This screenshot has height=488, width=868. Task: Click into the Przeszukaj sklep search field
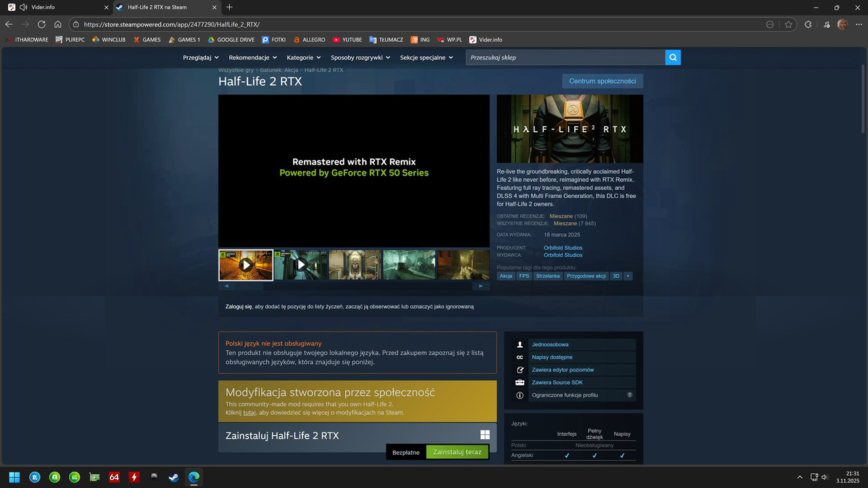pyautogui.click(x=565, y=58)
